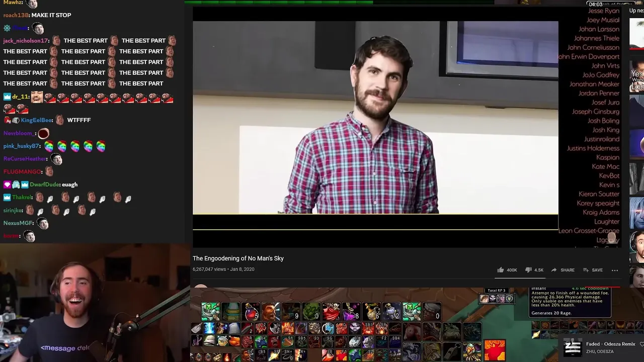The image size is (644, 362).
Task: Click the Total RP 3 frame label
Action: [x=496, y=291]
